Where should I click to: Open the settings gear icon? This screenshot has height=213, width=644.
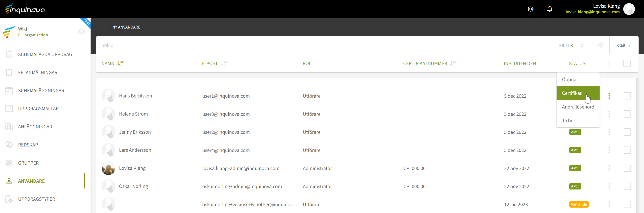(530, 9)
